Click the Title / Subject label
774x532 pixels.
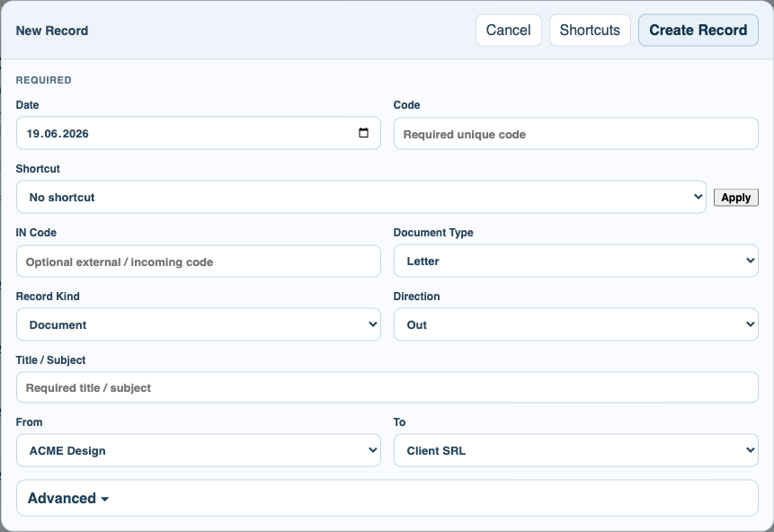[x=50, y=360]
